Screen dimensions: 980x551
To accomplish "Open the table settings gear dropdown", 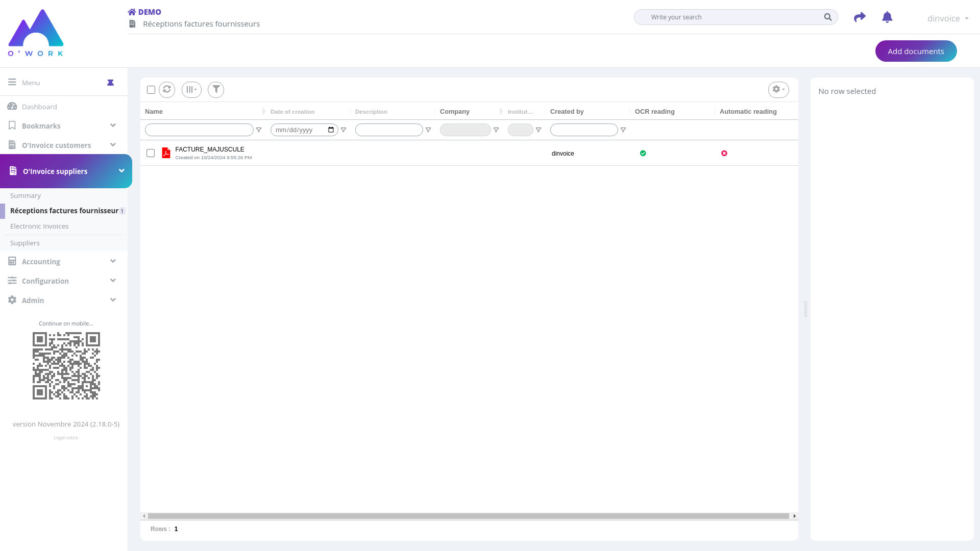I will 778,89.
